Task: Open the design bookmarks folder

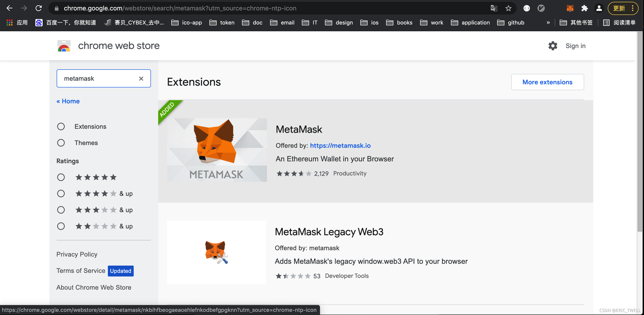Action: 339,22
